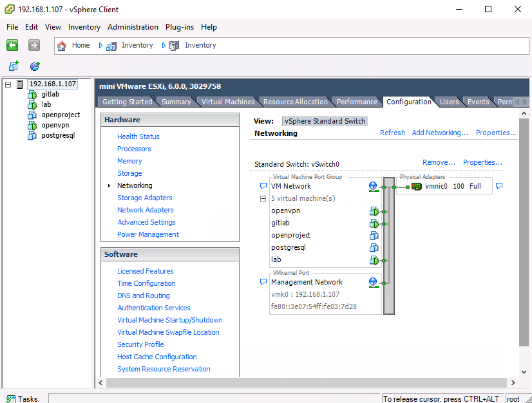Viewport: 532px width, 403px height.
Task: Select Management Network port label
Action: point(307,282)
